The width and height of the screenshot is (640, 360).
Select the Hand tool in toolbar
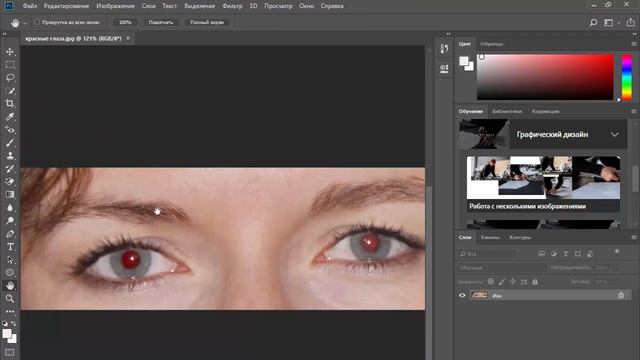[x=10, y=286]
